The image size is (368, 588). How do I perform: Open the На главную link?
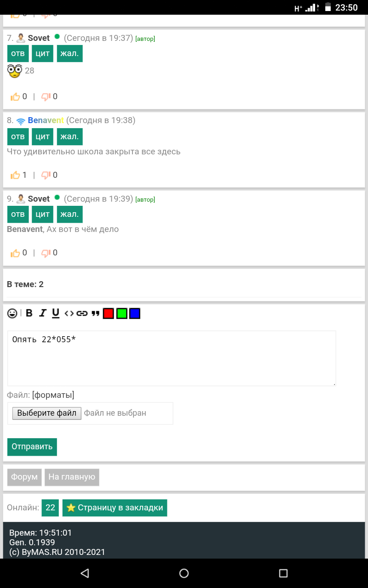(x=72, y=477)
